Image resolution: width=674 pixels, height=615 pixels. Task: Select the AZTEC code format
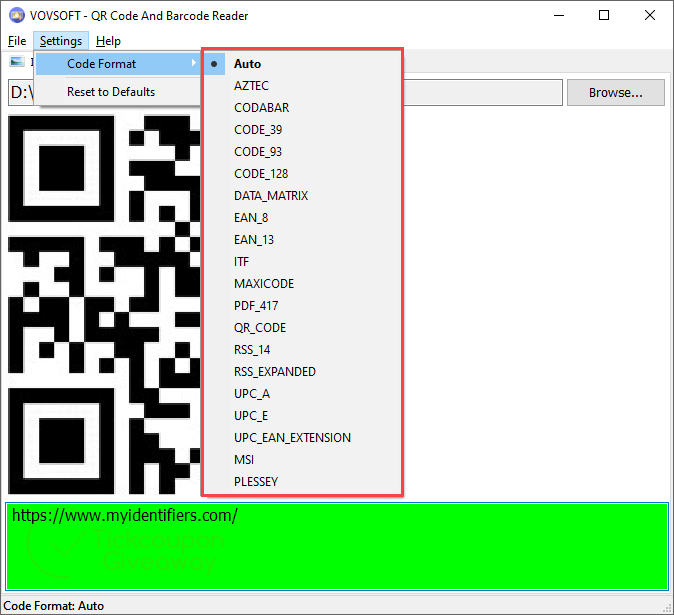click(x=302, y=86)
